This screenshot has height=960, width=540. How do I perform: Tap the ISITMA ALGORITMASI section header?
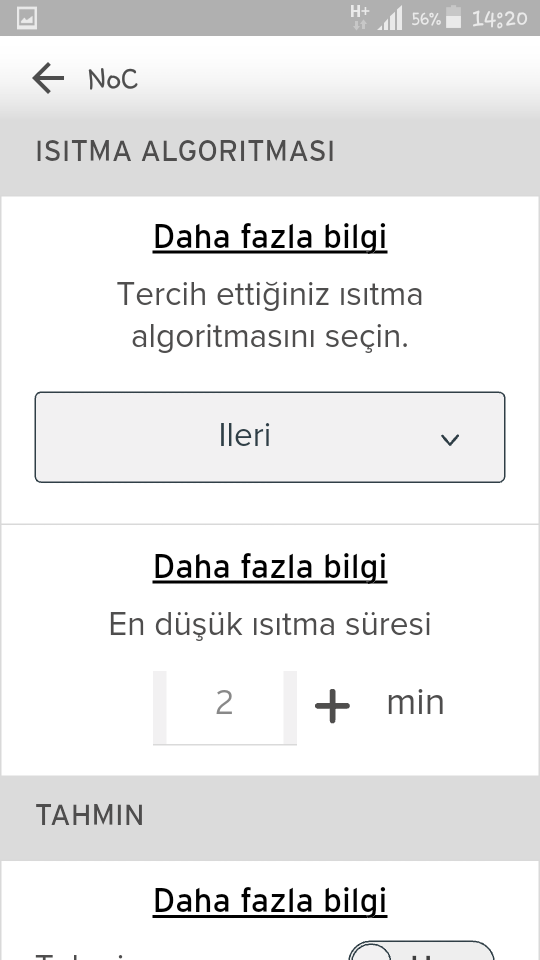(x=185, y=151)
